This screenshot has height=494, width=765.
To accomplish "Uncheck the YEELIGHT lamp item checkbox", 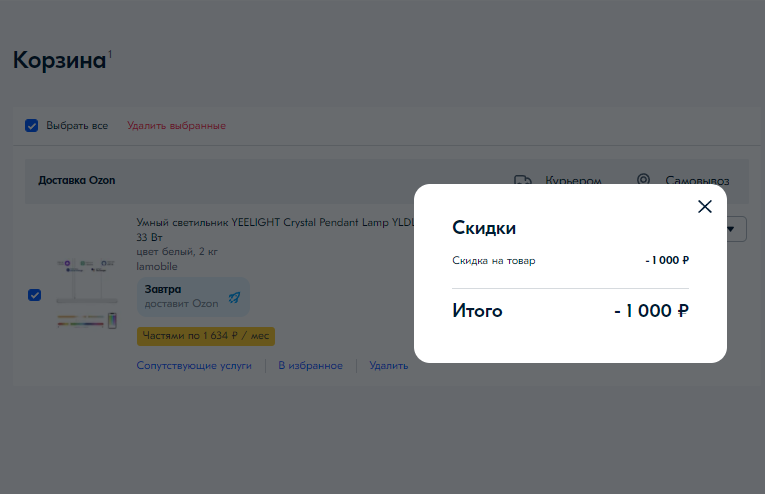I will pos(35,295).
